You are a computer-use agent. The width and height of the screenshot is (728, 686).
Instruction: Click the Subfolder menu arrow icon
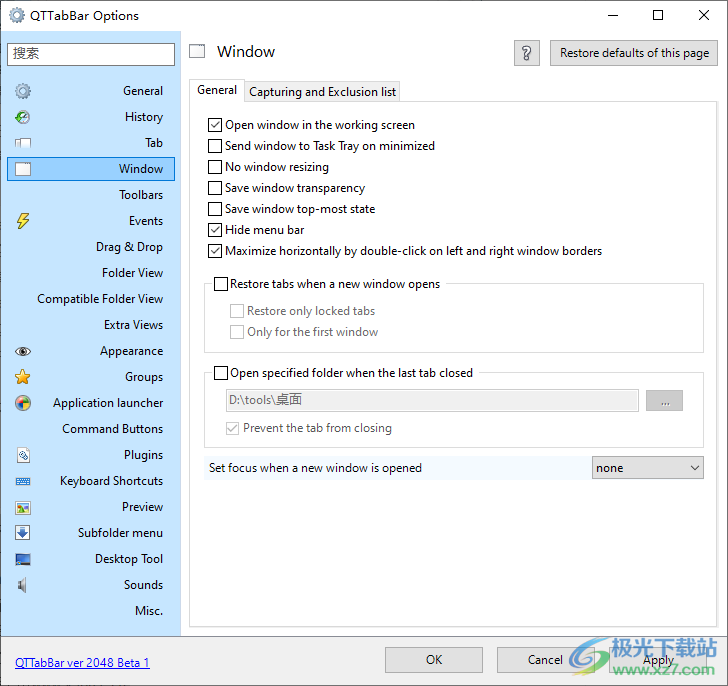tap(23, 533)
